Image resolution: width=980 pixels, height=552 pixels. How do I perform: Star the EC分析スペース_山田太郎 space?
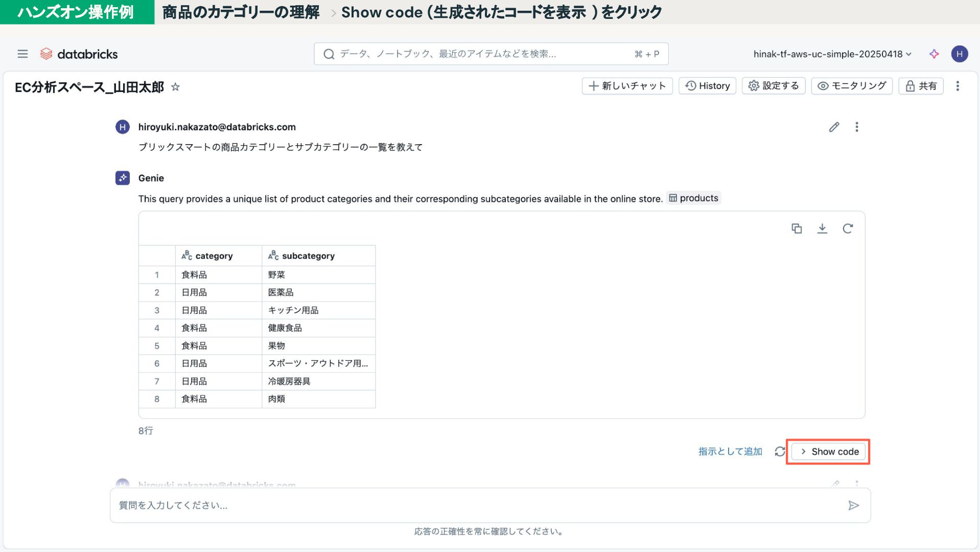[x=175, y=87]
